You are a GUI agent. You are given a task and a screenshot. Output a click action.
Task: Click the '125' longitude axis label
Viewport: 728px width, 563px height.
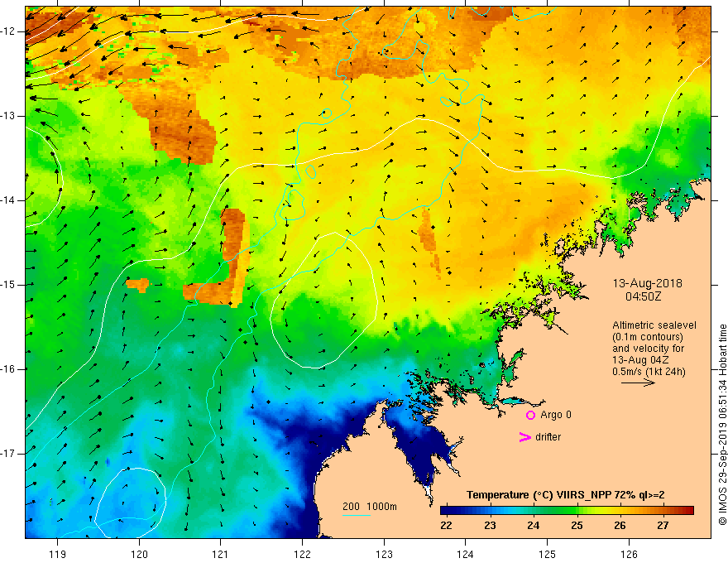[548, 554]
